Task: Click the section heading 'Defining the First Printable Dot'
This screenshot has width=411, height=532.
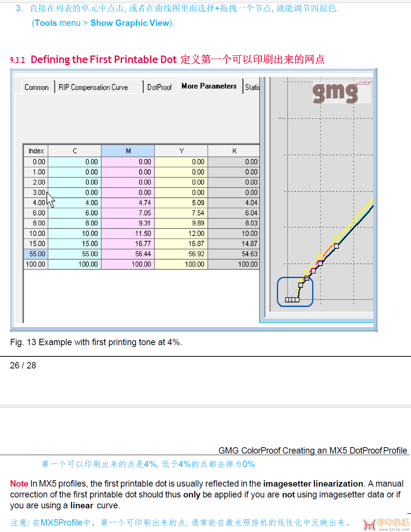Action: [x=104, y=60]
